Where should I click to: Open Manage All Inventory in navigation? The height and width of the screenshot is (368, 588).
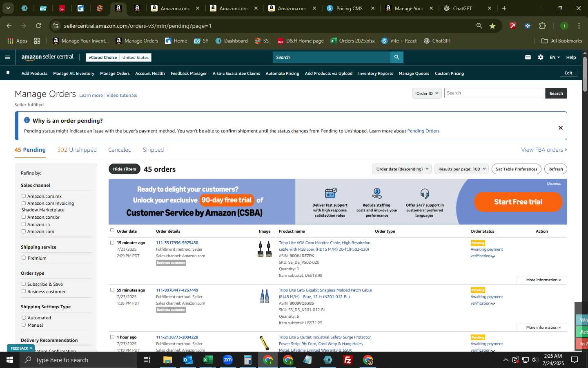point(73,74)
